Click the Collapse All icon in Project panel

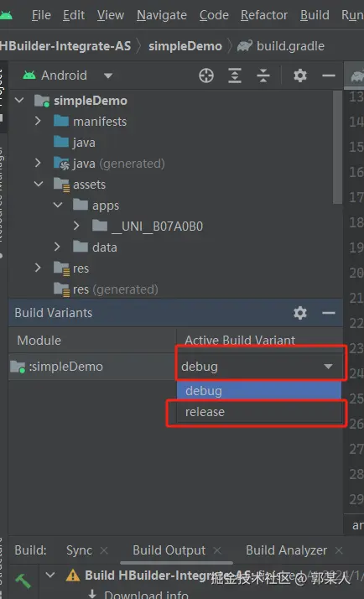click(x=263, y=76)
